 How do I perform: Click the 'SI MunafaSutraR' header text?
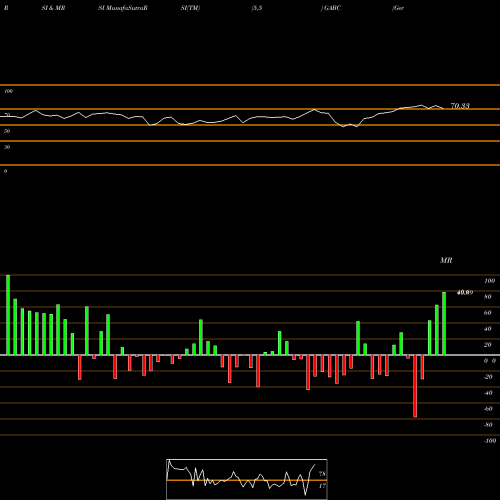(123, 8)
